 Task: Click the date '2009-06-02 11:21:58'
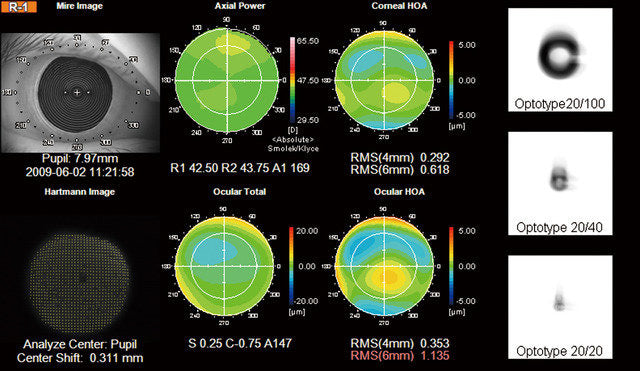80,172
